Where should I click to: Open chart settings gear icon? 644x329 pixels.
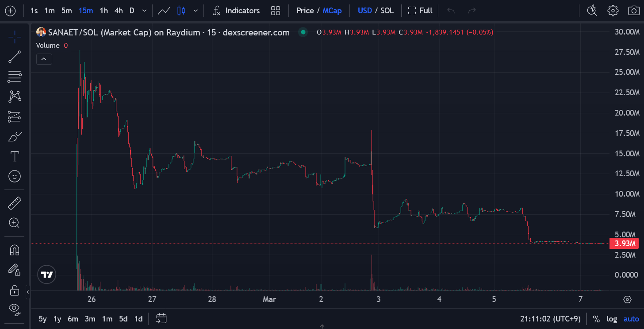tap(613, 10)
